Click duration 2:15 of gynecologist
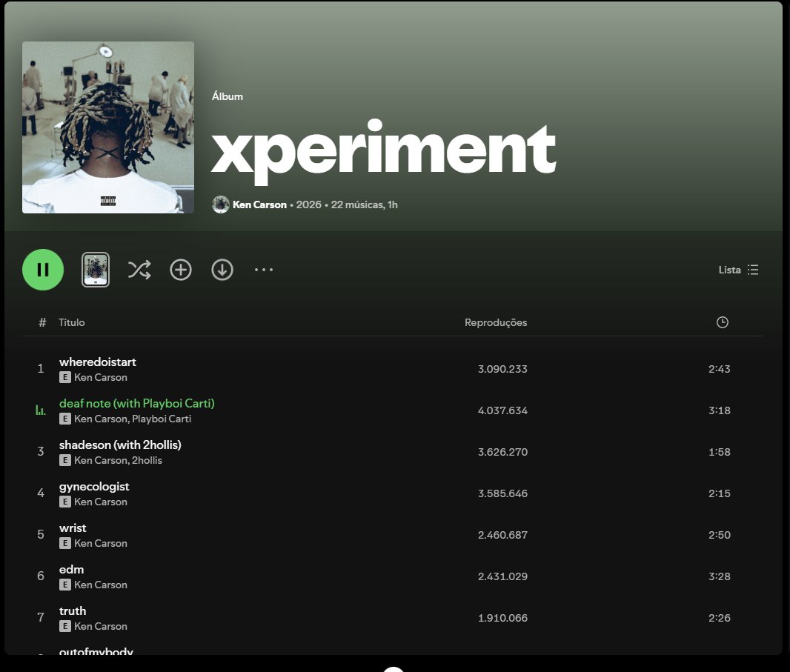 [x=720, y=493]
